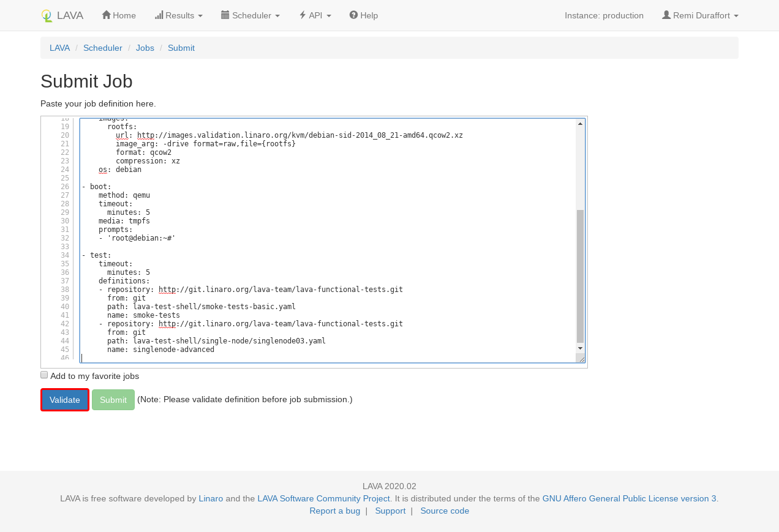
Task: Click the editor vertical scrollbar thumb
Action: coord(580,275)
